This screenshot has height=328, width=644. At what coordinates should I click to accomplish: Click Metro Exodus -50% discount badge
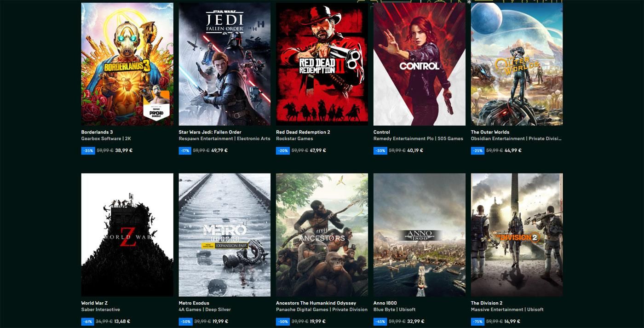[x=185, y=322]
